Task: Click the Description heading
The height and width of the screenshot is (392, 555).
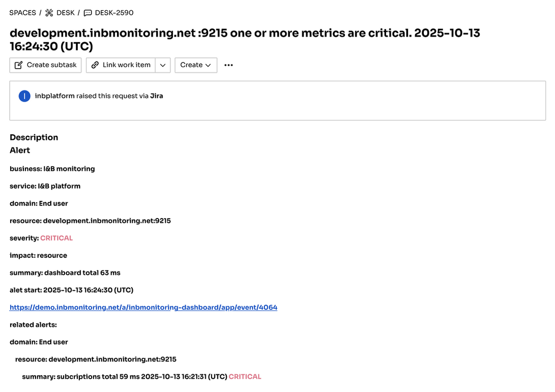Action: [x=34, y=137]
